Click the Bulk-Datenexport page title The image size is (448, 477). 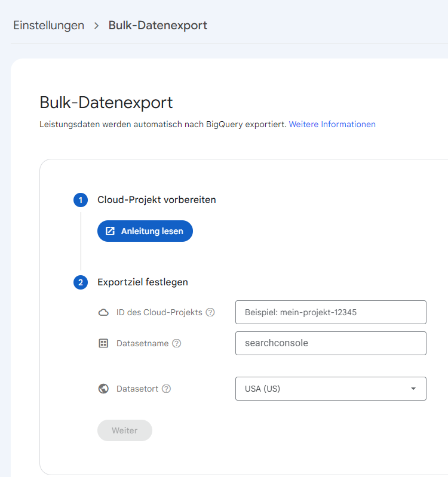(x=106, y=103)
